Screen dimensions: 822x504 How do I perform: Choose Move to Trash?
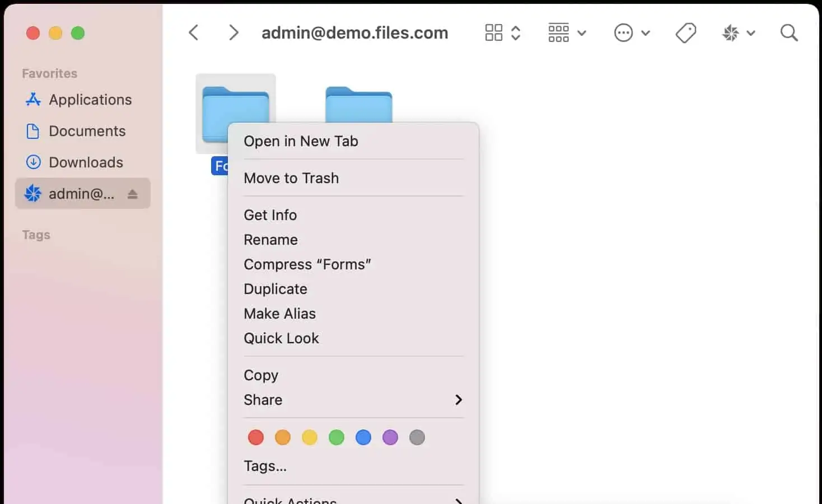click(x=353, y=178)
